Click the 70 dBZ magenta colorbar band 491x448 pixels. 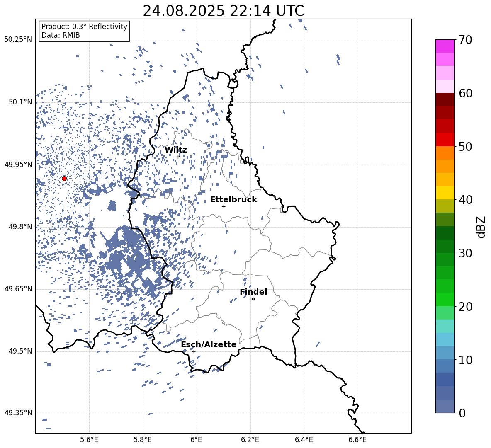[445, 46]
